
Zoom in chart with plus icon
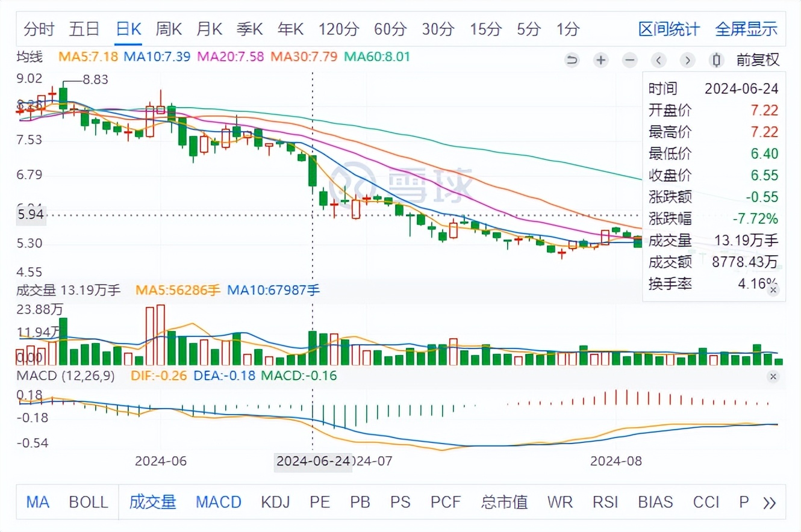pos(600,60)
